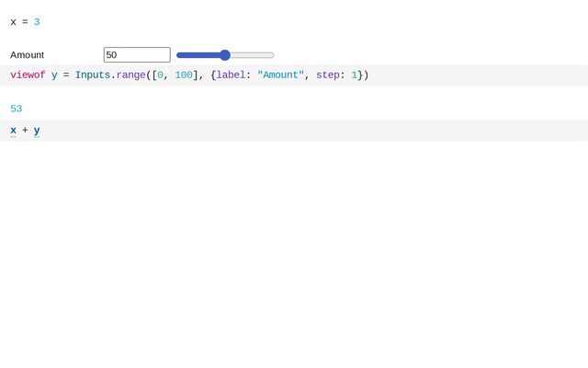Click the underlined x in x + y
The image size is (588, 368).
tap(13, 131)
